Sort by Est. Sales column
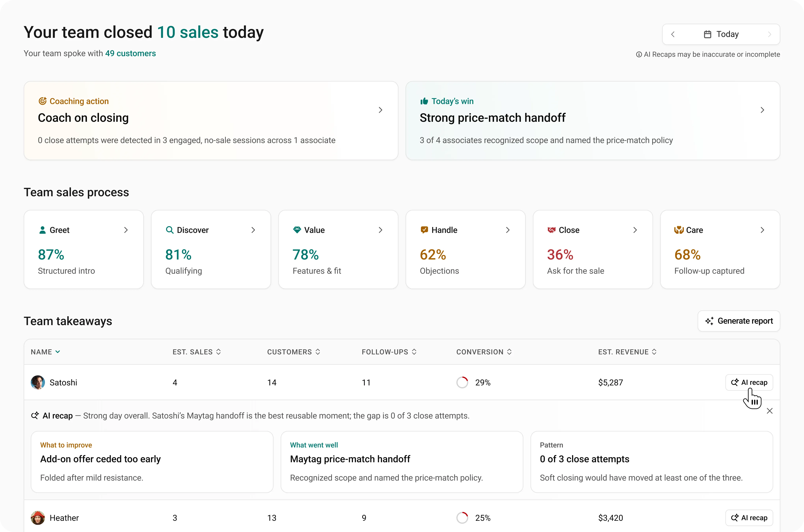 [x=197, y=352]
